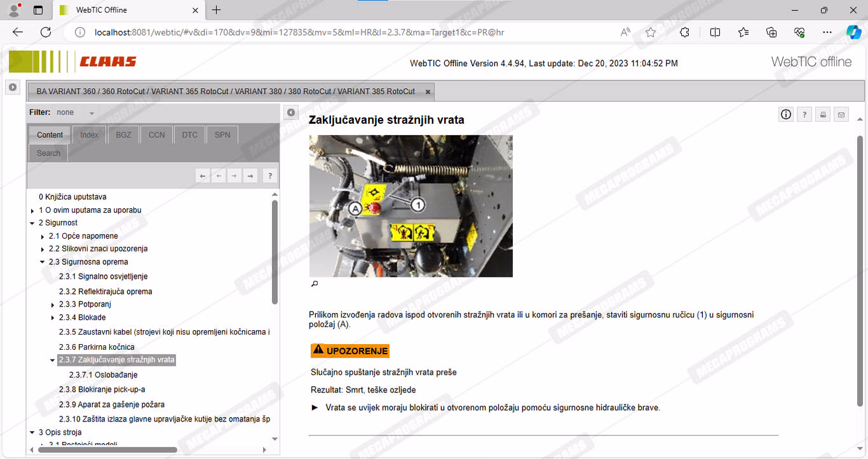The image size is (868, 459).
Task: Click the email envelope icon
Action: pos(841,114)
